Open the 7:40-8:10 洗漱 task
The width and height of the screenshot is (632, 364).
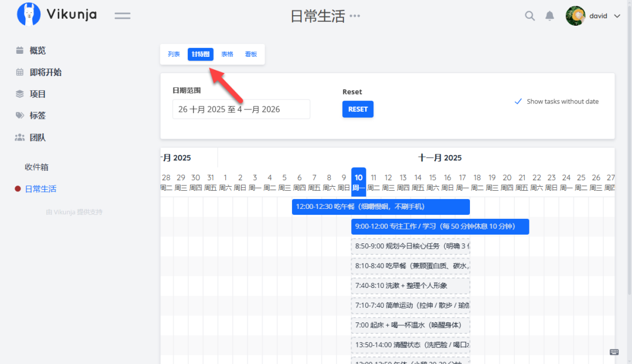[411, 286]
